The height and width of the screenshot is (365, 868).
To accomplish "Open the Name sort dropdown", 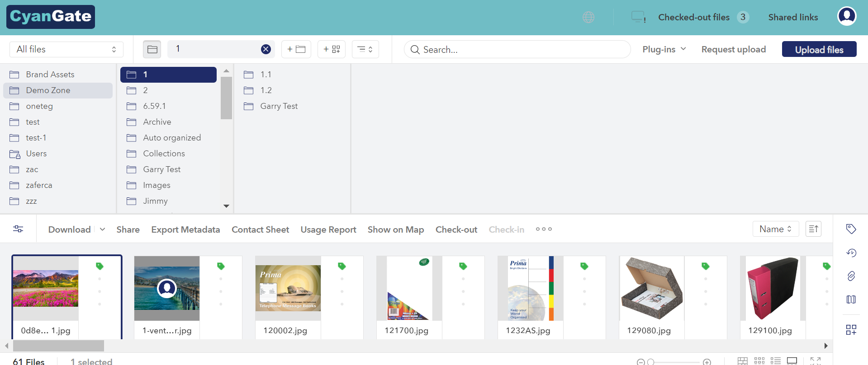I will tap(775, 229).
